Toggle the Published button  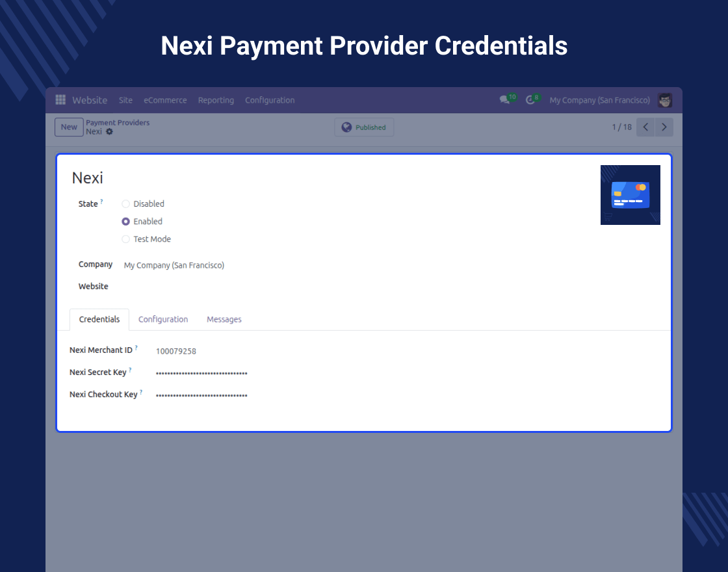(364, 127)
